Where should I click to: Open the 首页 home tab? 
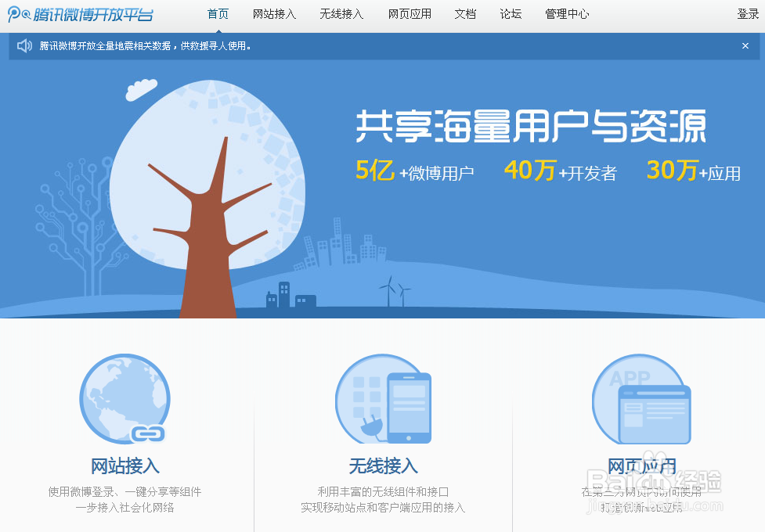[x=218, y=14]
